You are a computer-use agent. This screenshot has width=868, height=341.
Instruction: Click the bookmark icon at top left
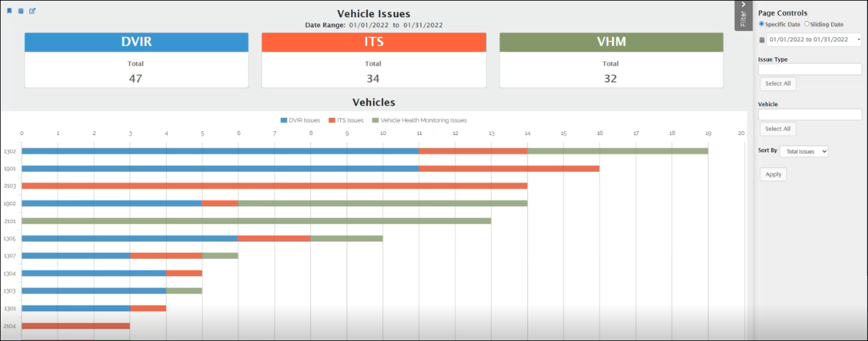pos(9,11)
